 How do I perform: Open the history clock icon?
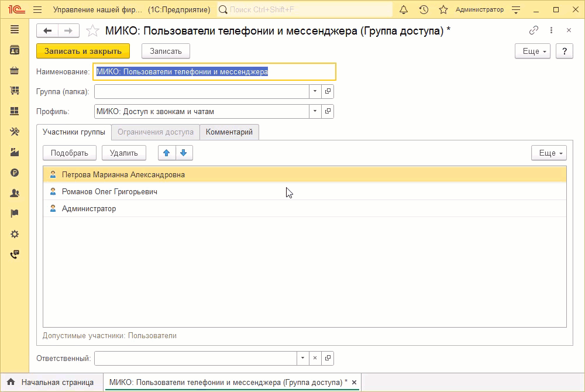[x=424, y=10]
